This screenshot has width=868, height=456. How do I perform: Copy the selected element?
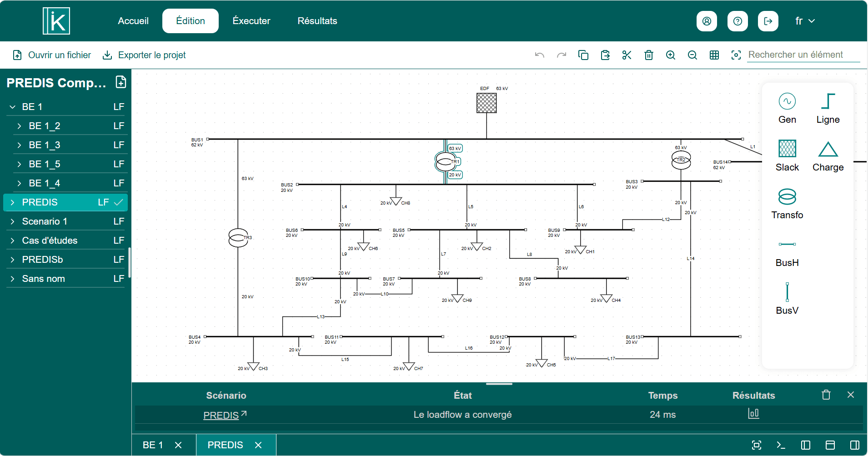583,55
